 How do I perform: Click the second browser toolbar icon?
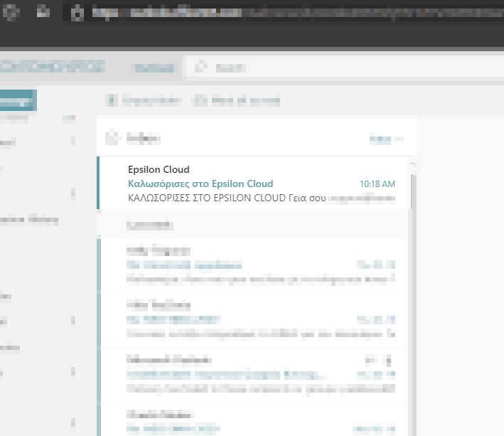(43, 11)
